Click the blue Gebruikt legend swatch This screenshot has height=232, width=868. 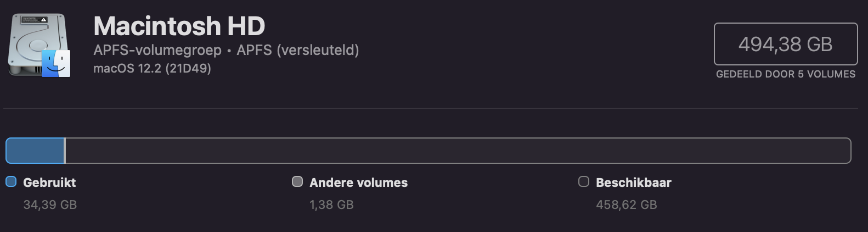(x=11, y=182)
